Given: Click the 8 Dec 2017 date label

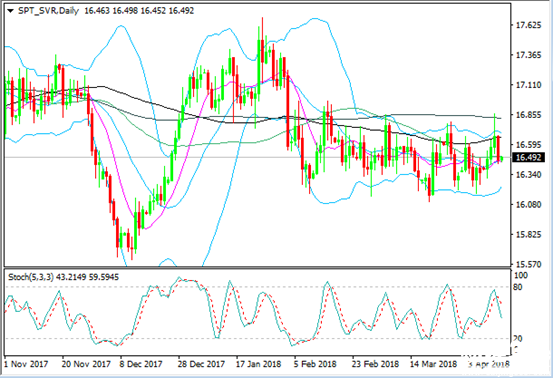Looking at the screenshot, I should [x=141, y=364].
